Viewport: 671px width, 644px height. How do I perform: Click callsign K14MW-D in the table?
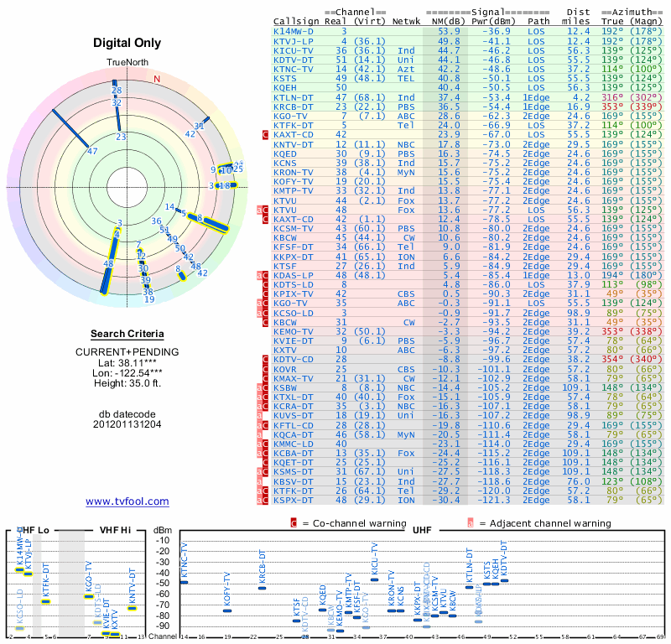pos(294,32)
